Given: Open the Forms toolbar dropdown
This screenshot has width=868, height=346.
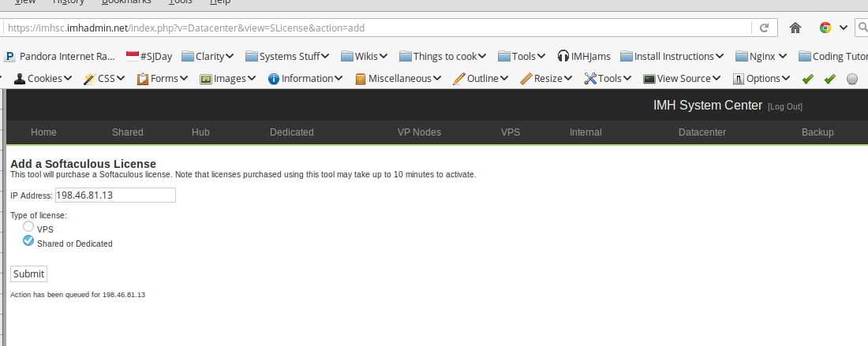Looking at the screenshot, I should point(163,78).
